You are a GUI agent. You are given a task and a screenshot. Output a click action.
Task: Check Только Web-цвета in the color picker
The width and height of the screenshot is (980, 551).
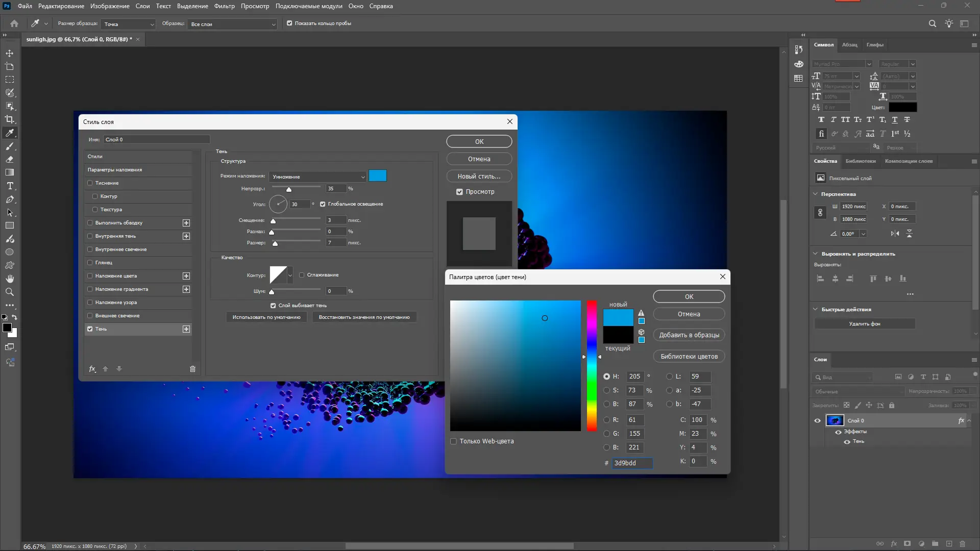pos(453,441)
